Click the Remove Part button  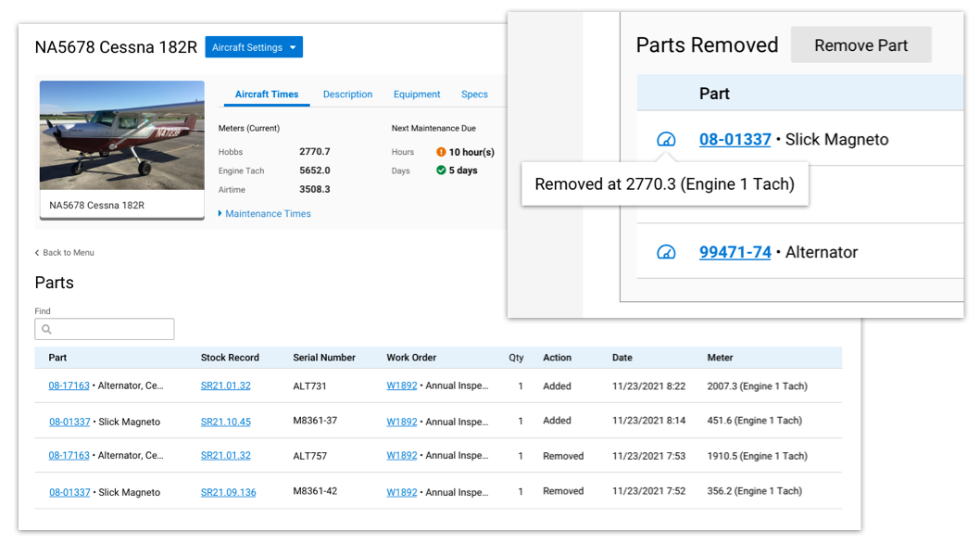click(861, 44)
